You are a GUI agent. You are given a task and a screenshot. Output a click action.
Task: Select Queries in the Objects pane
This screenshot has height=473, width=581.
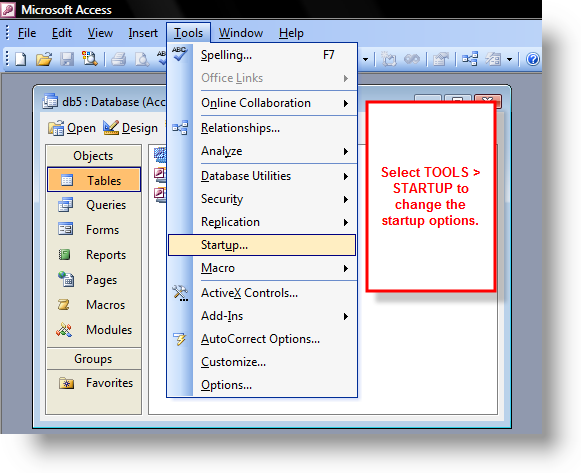click(94, 205)
